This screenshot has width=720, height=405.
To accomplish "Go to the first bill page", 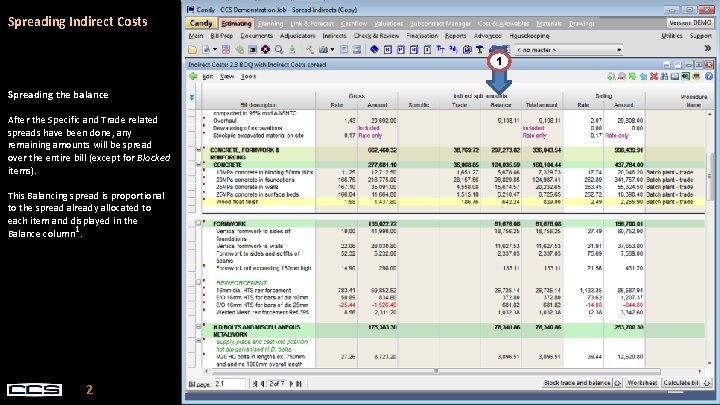I will click(255, 383).
